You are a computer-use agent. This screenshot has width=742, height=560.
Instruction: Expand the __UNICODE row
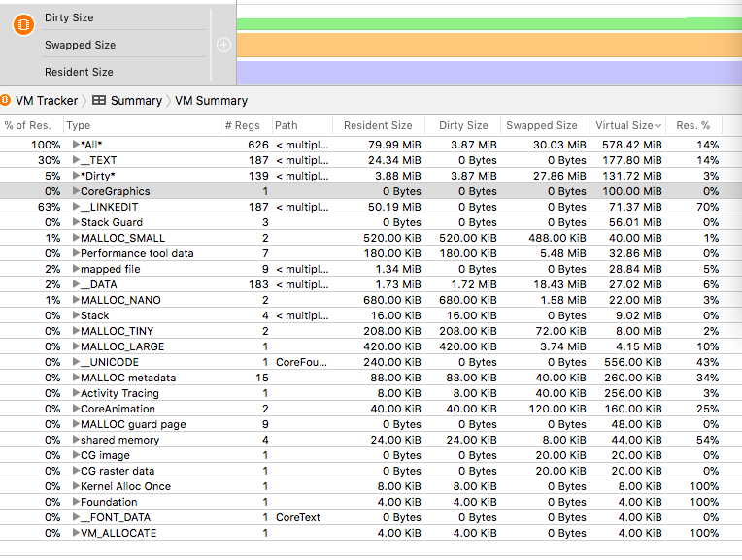tap(76, 362)
